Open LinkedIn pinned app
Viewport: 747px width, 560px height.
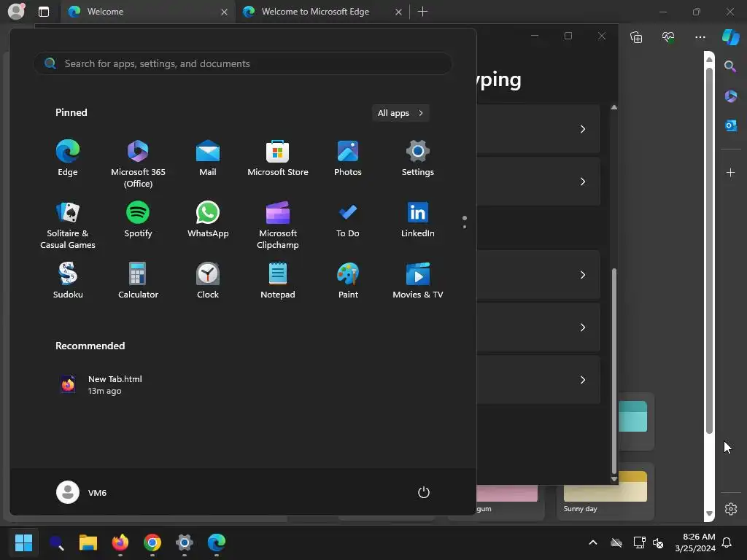point(418,219)
